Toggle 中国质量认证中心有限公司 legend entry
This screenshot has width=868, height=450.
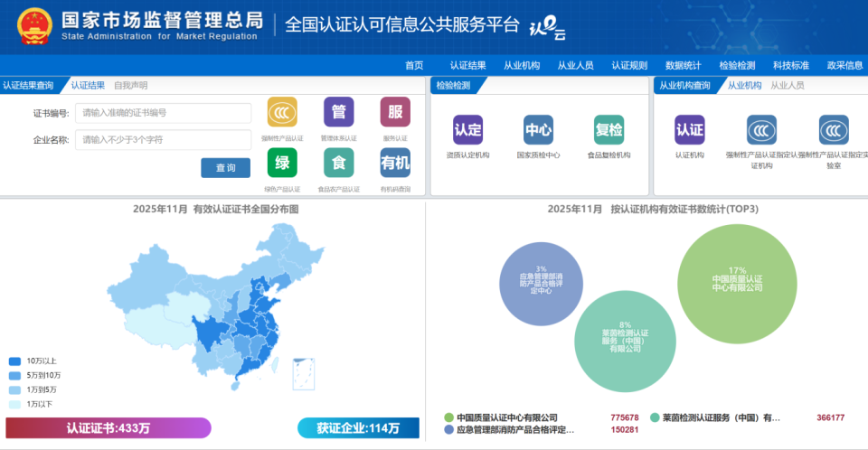501,417
